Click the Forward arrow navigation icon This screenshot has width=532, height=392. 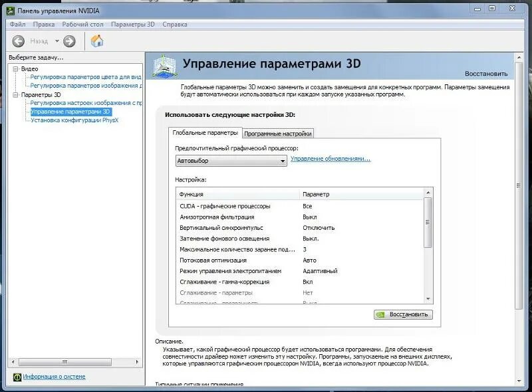click(69, 41)
